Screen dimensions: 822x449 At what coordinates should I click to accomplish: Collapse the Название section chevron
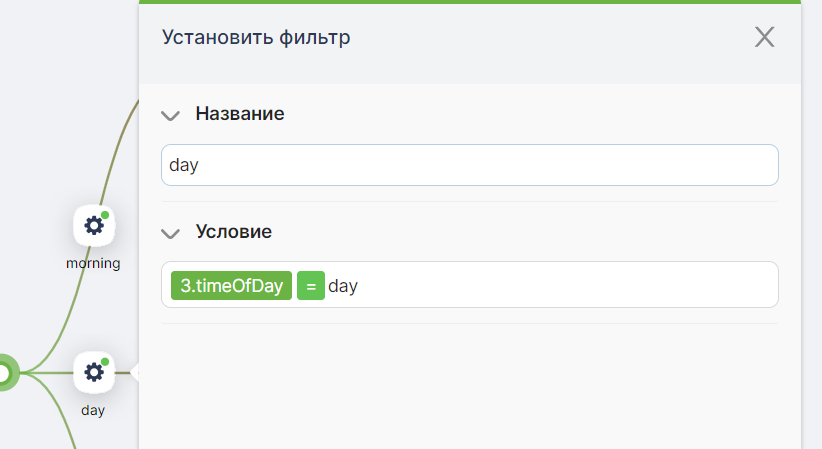tap(170, 115)
